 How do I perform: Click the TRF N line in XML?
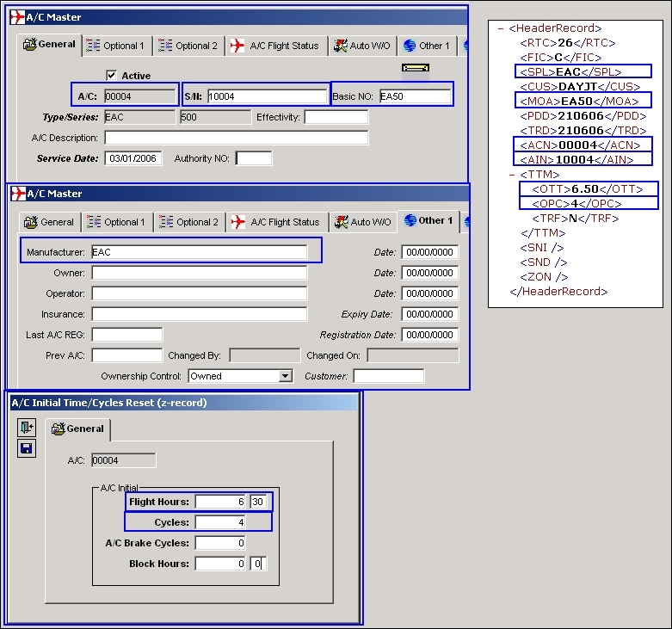pos(575,219)
